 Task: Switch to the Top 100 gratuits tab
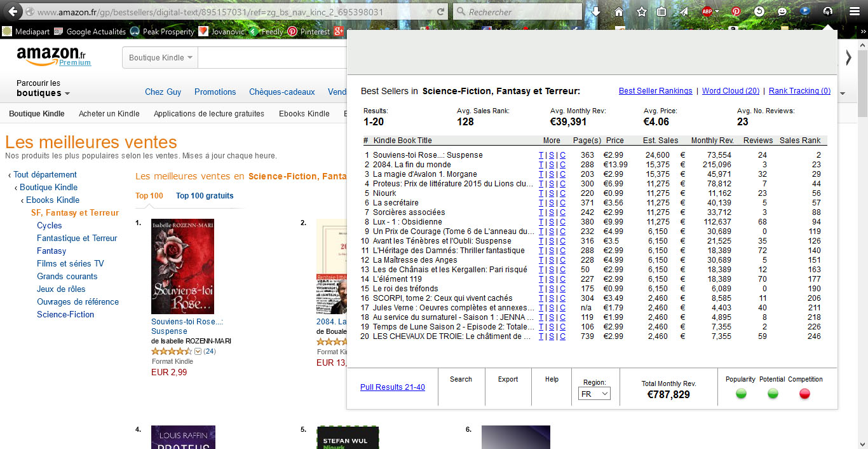(205, 196)
